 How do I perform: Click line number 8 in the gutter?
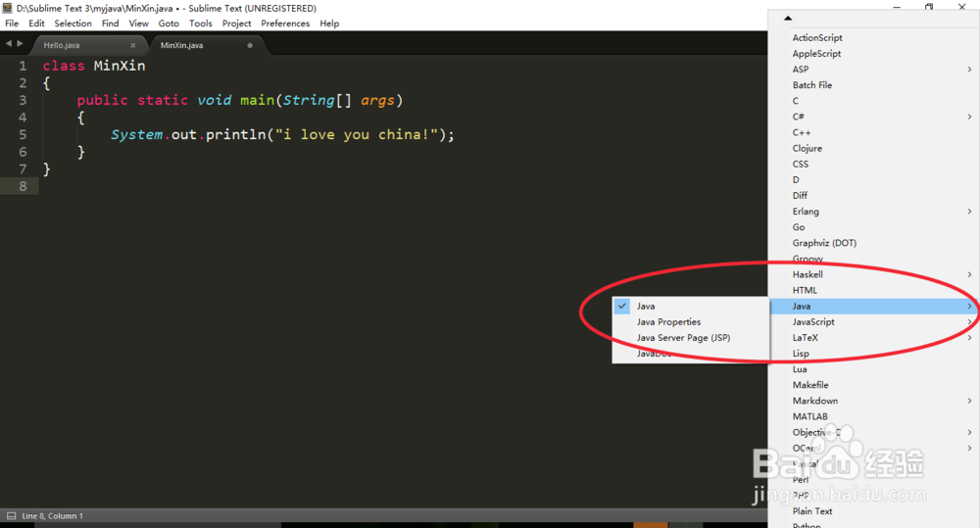(23, 186)
